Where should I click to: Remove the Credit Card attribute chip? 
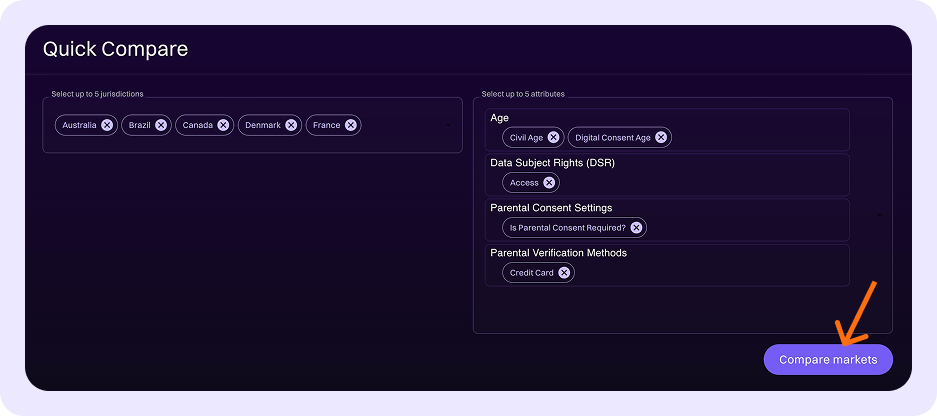pyautogui.click(x=564, y=273)
